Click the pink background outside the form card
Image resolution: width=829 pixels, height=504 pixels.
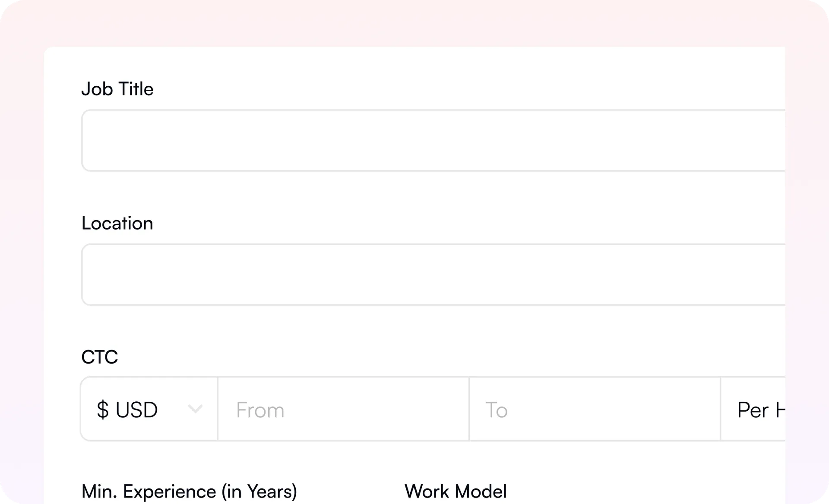pyautogui.click(x=414, y=22)
